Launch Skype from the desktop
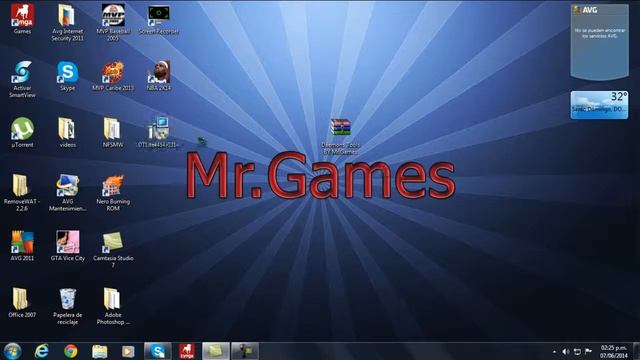Viewport: 640px width, 360px height. point(67,76)
